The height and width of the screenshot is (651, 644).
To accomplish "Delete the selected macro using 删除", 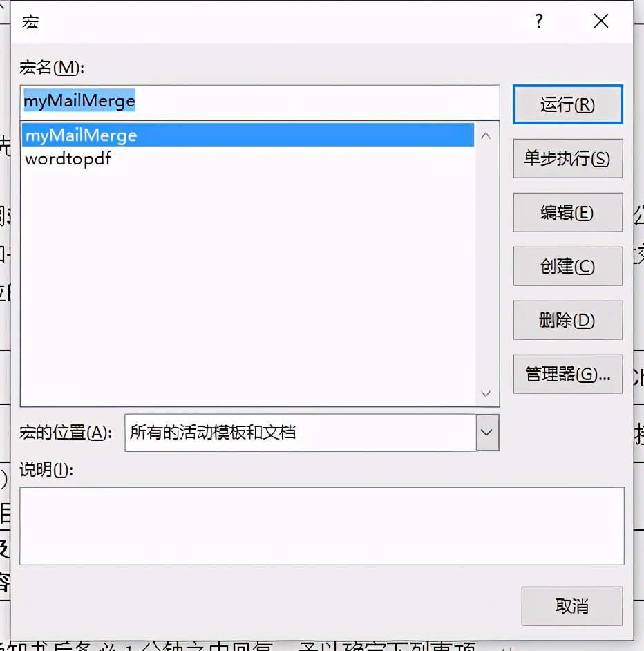I will tap(567, 320).
